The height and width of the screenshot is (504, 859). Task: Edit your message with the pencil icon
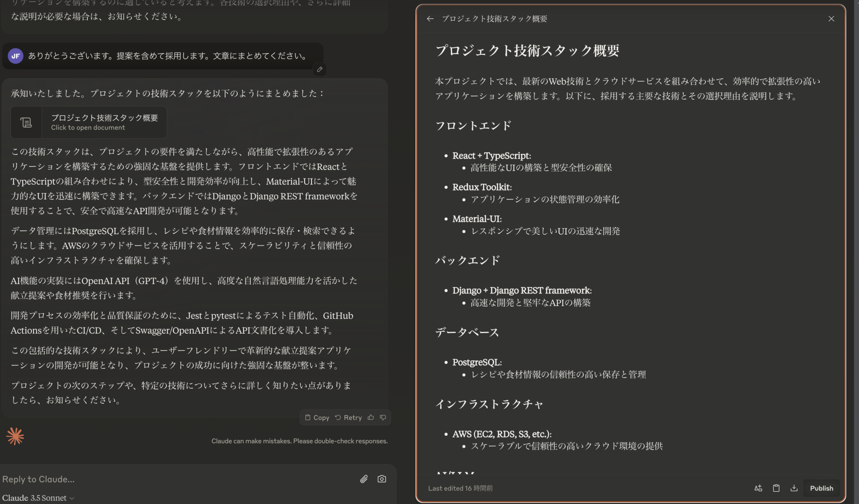pyautogui.click(x=320, y=70)
